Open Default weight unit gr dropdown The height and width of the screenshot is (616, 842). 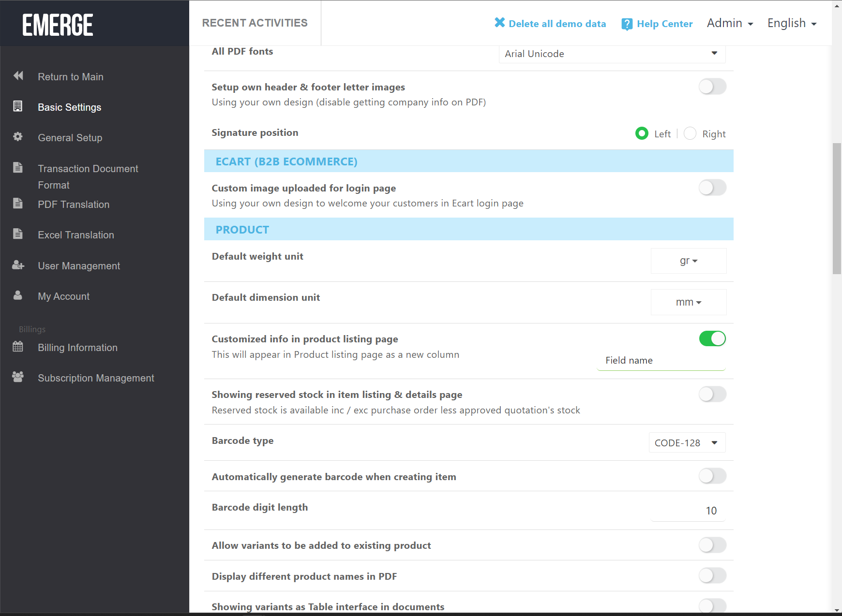(689, 261)
